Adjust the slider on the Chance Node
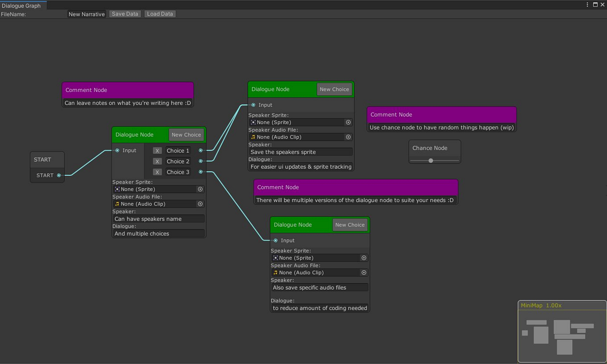607x364 pixels. (431, 160)
